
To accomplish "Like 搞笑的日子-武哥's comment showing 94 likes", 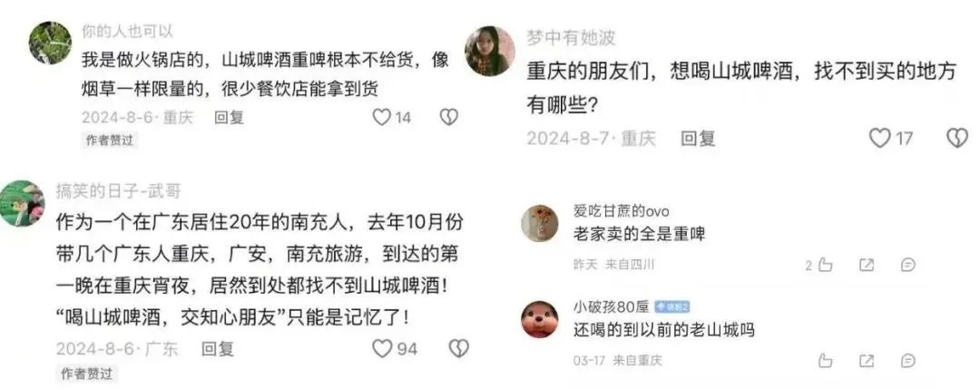I will point(381,348).
